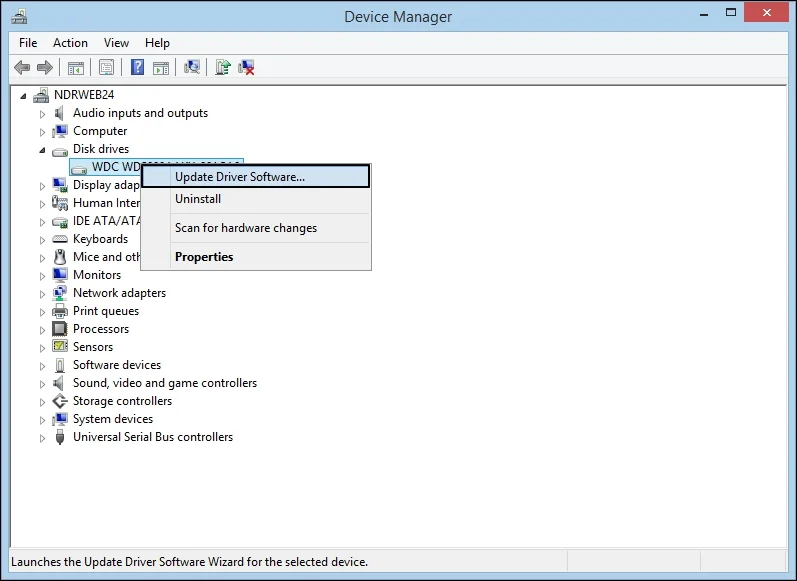Click the Universal Serial Bus controllers icon
797x581 pixels.
[59, 437]
